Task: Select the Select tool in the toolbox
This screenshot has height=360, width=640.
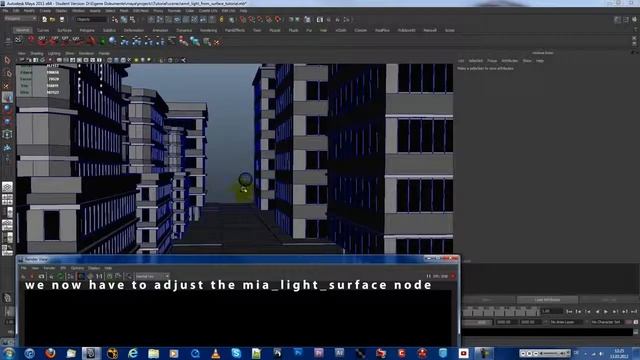Action: (x=7, y=60)
